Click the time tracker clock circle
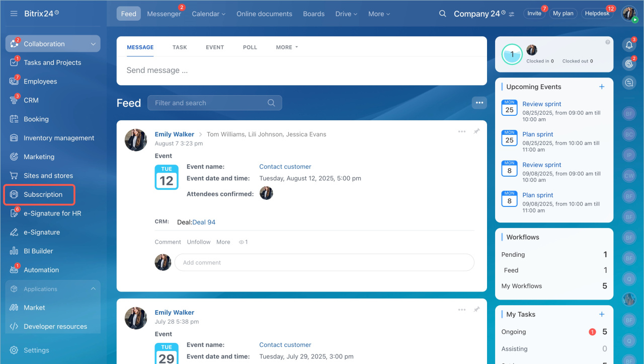 click(512, 54)
